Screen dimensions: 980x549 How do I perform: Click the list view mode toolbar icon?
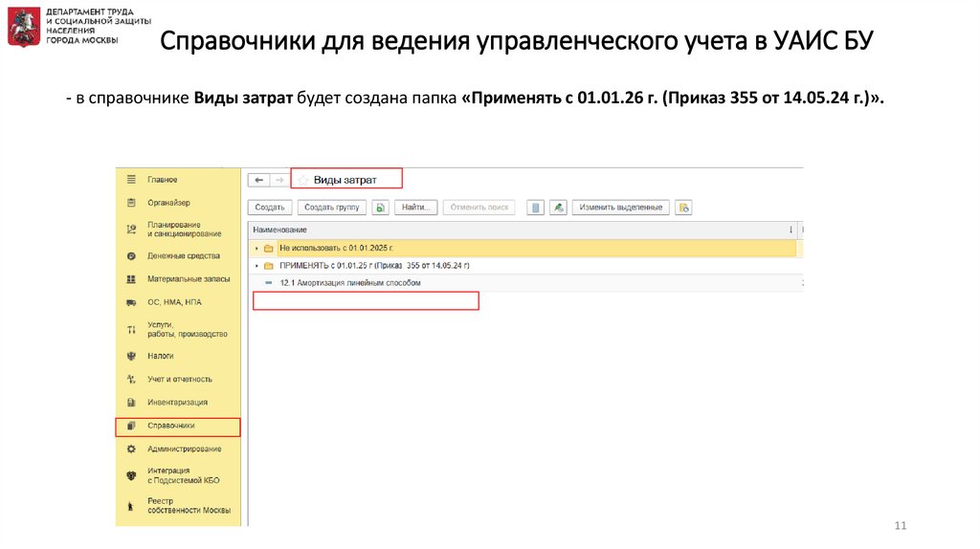pyautogui.click(x=535, y=208)
